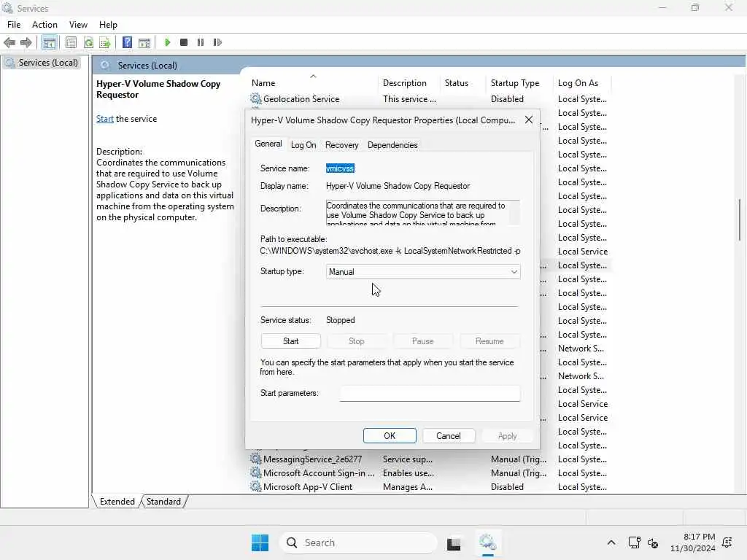Viewport: 747px width, 560px height.
Task: Click 'Service sup...' description of MessagingService
Action: point(407,459)
